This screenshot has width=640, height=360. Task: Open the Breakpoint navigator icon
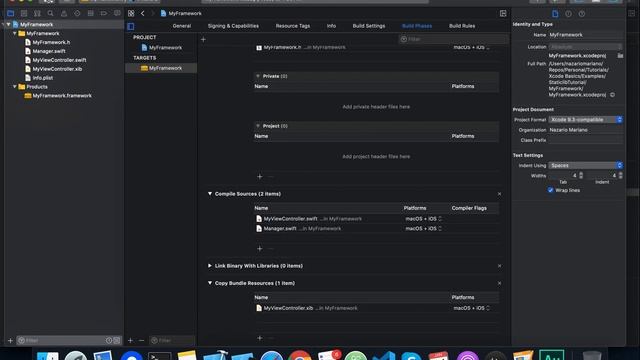(x=104, y=13)
